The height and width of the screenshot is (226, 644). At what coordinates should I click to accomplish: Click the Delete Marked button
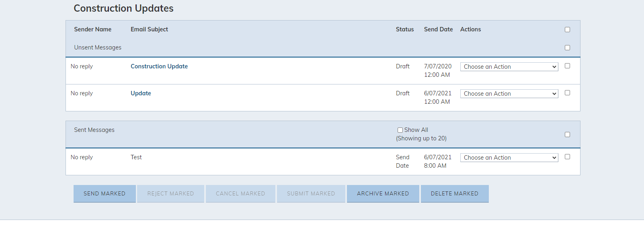tap(455, 193)
